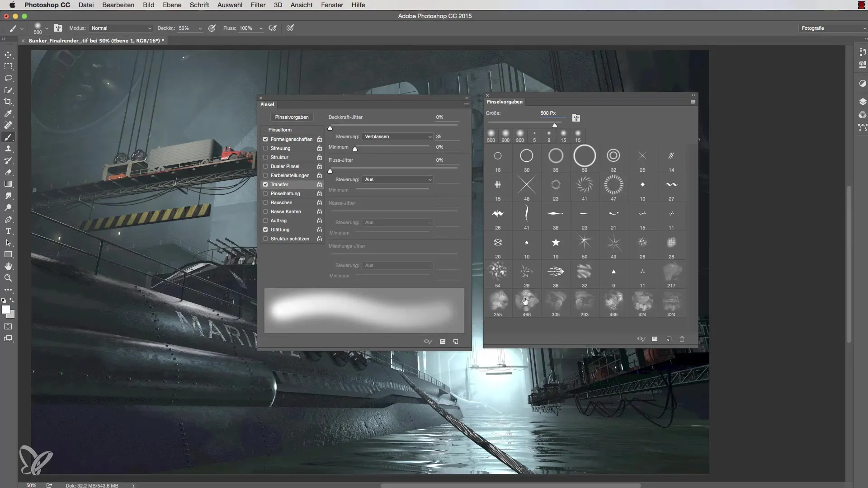Select the Zoom tool
Image resolution: width=868 pixels, height=488 pixels.
pyautogui.click(x=8, y=278)
